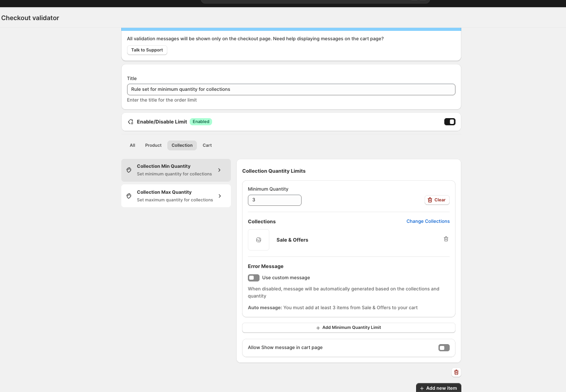
Task: Click the limit icon beside Enable/Disable Limit
Action: click(x=130, y=121)
